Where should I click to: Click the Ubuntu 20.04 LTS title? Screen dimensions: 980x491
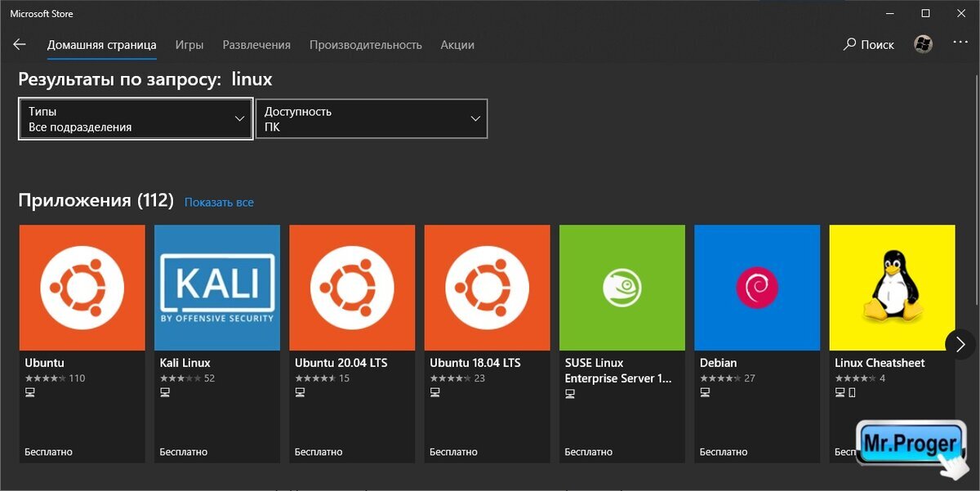[341, 363]
